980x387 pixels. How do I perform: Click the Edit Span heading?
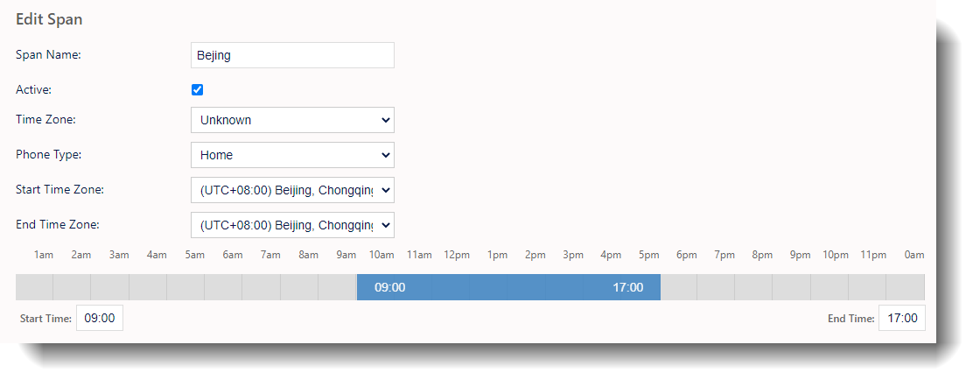(x=49, y=19)
